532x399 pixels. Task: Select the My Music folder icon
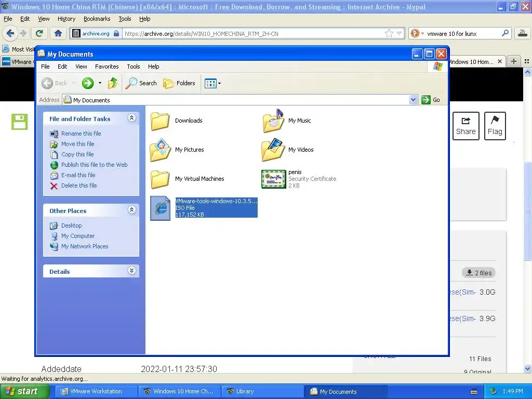[273, 121]
